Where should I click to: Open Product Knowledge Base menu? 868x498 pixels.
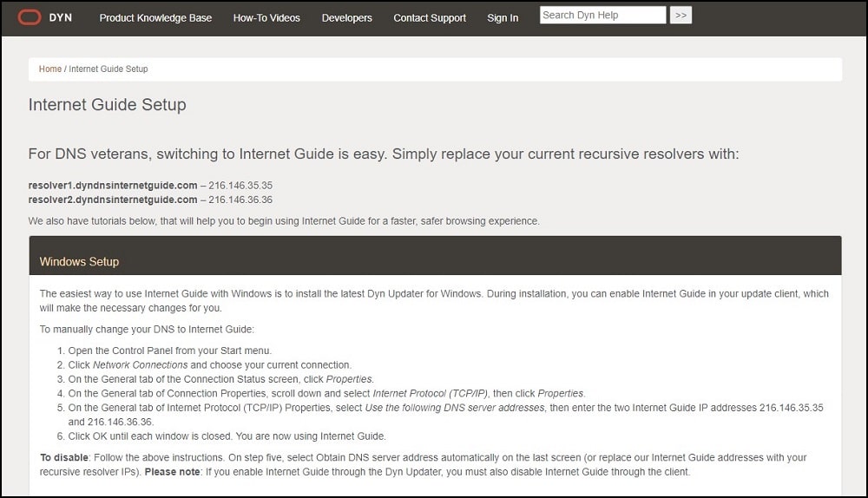coord(155,17)
